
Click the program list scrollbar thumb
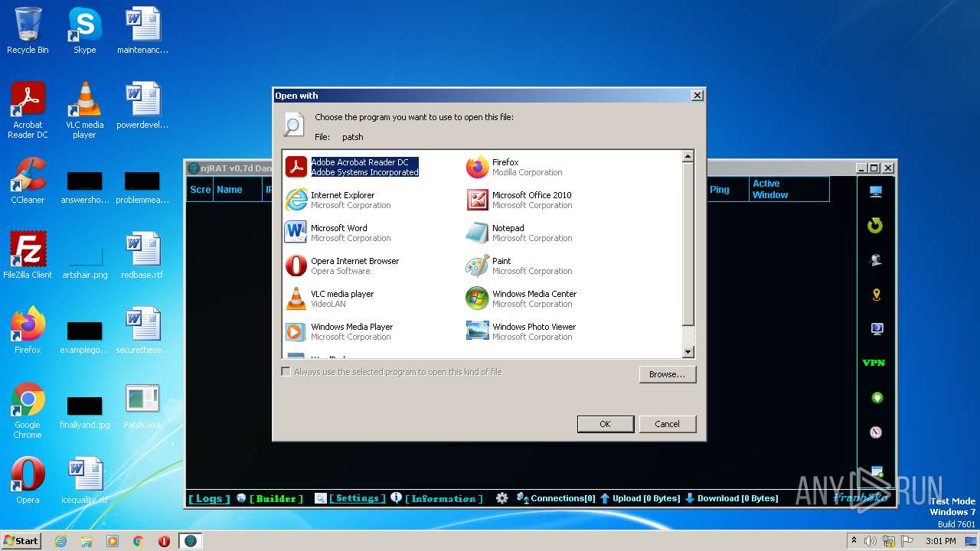pyautogui.click(x=688, y=243)
